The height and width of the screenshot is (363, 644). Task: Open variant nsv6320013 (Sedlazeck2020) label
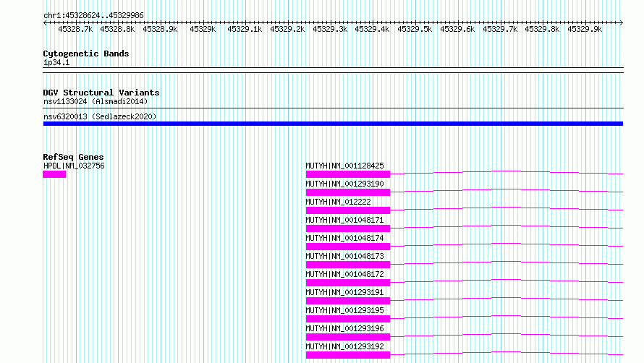pos(100,116)
